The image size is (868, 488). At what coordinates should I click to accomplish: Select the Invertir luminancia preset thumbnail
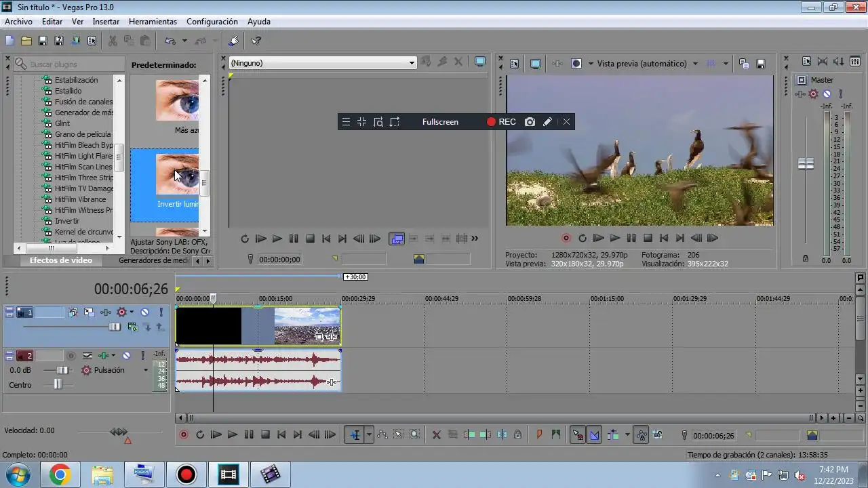point(177,174)
